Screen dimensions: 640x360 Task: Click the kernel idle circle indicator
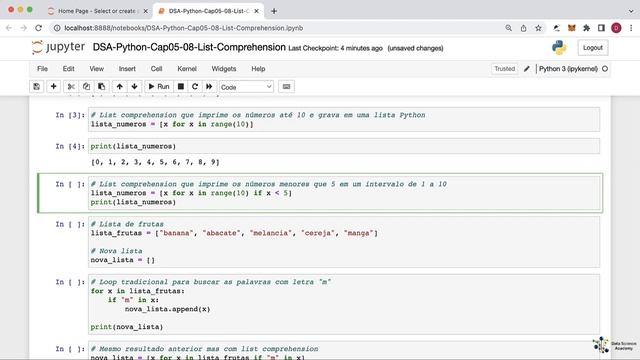tap(605, 69)
